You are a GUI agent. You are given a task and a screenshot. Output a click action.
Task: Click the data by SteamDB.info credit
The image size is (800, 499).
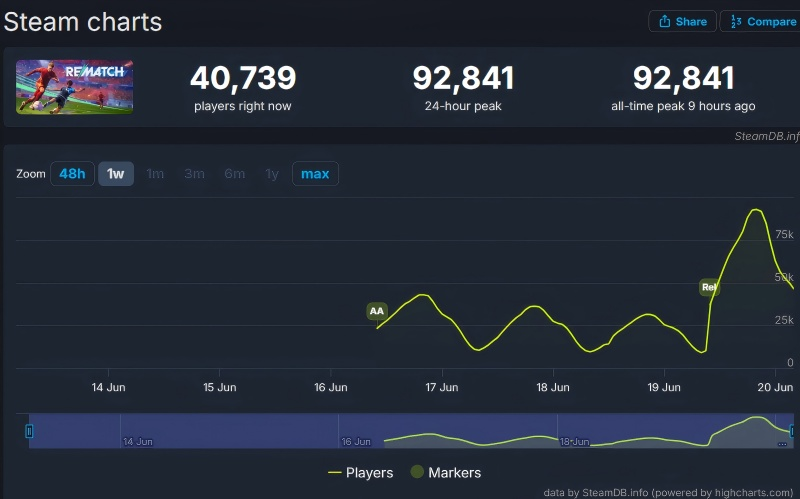(x=668, y=492)
